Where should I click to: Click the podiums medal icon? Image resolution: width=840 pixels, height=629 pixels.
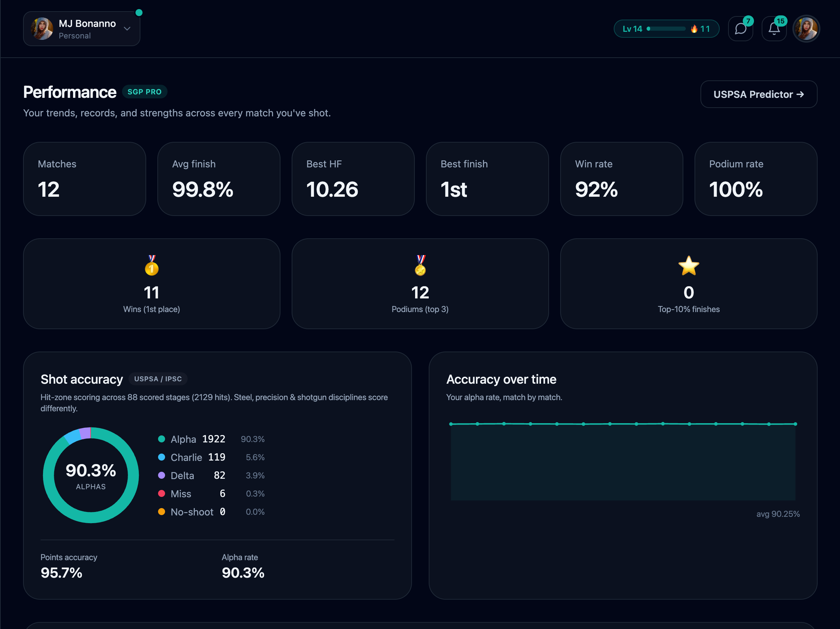(420, 265)
